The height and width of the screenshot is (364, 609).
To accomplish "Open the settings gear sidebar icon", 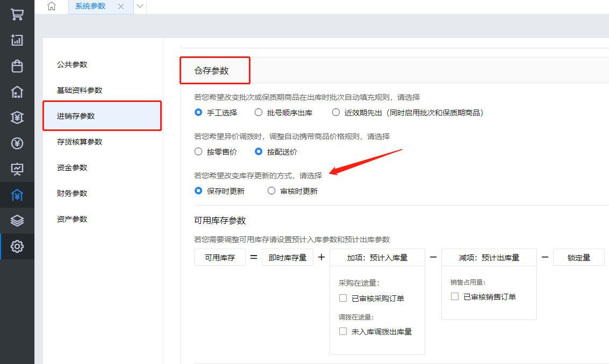I will pos(17,246).
